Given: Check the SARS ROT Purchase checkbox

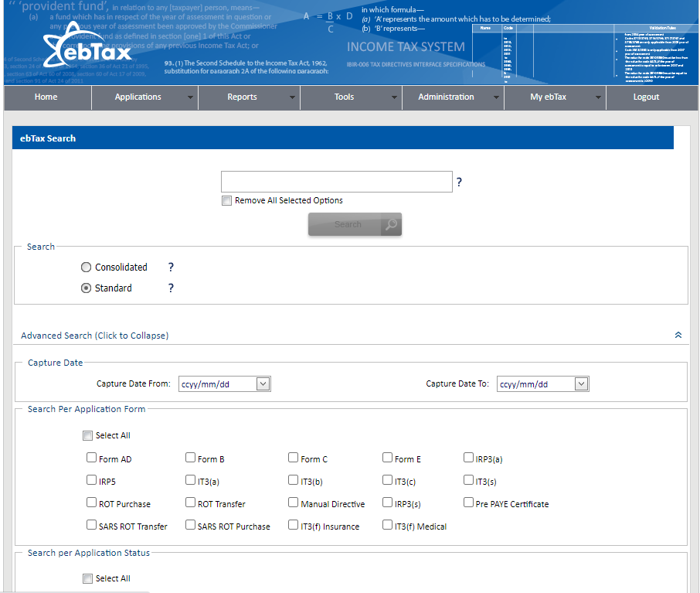Looking at the screenshot, I should tap(191, 525).
